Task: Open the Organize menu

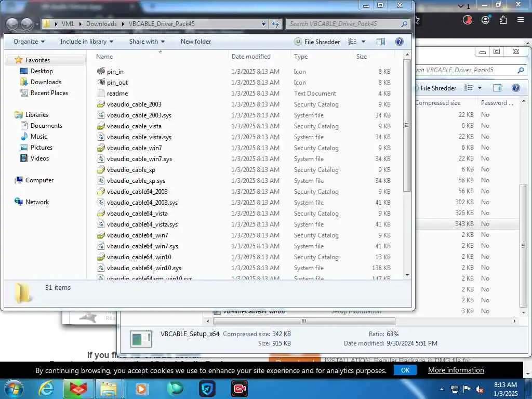Action: coord(29,42)
